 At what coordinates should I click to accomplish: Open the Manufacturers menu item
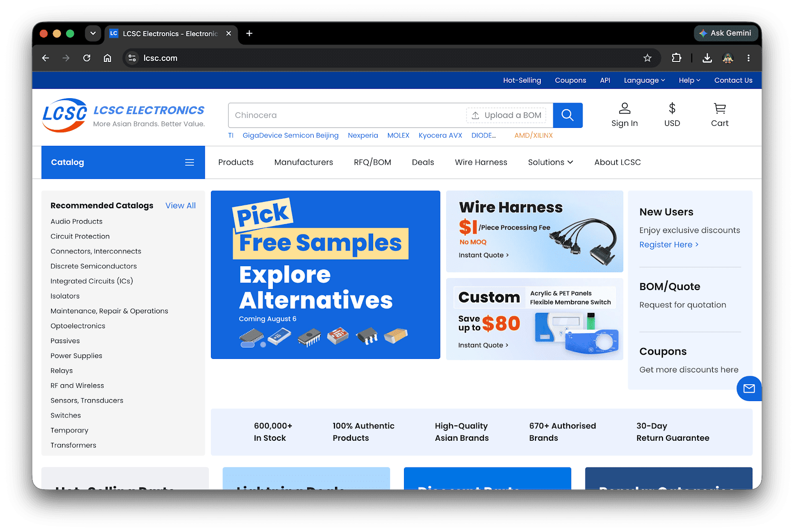coord(304,162)
